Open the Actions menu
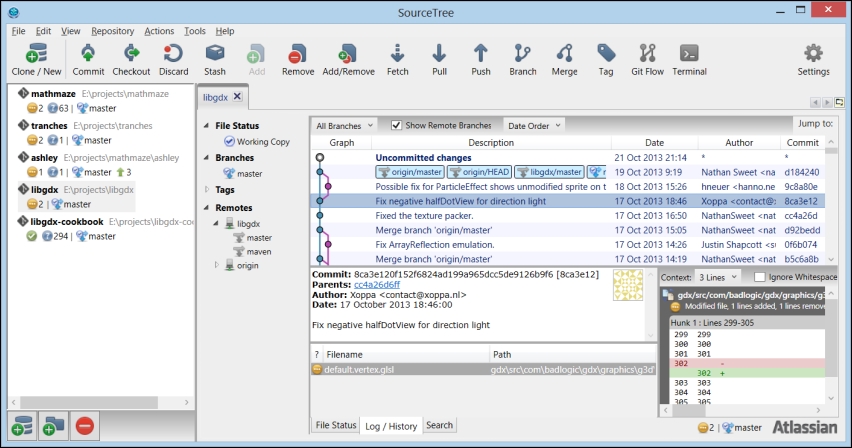This screenshot has width=852, height=448. click(x=159, y=31)
